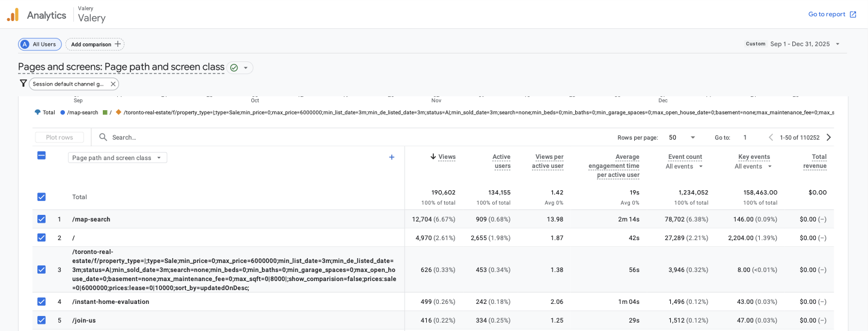The height and width of the screenshot is (331, 868).
Task: Uncheck the checkbox for row 2 "/"
Action: (x=41, y=238)
